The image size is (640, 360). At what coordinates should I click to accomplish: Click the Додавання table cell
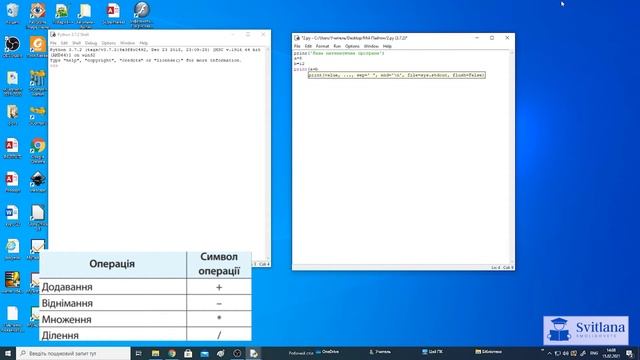coord(113,287)
